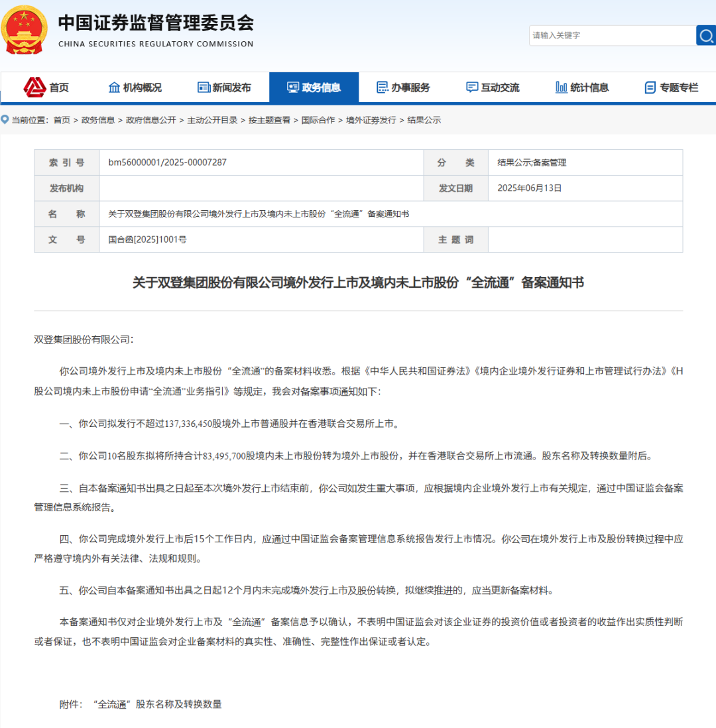Go to 政务信息 in the breadcrumb
This screenshot has height=728, width=716.
[98, 120]
